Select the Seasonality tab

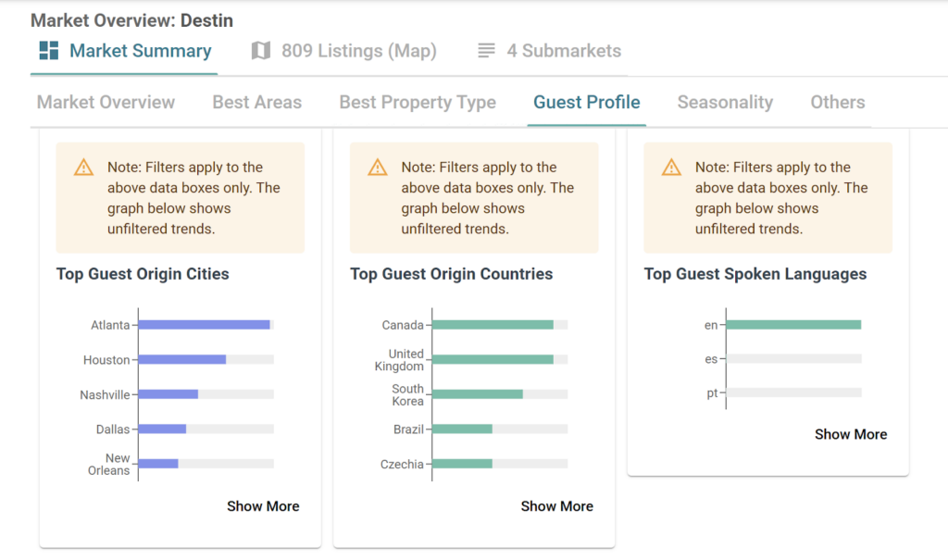click(725, 103)
